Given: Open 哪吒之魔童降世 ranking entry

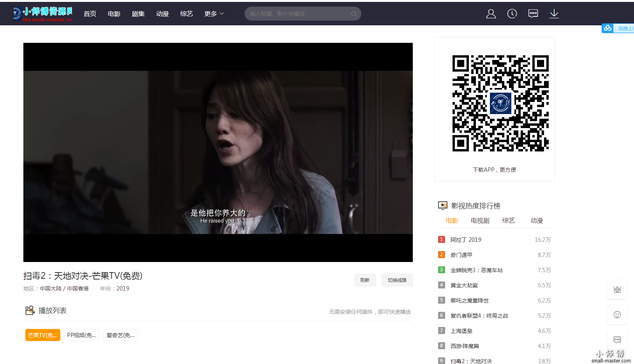Looking at the screenshot, I should click(x=470, y=301).
